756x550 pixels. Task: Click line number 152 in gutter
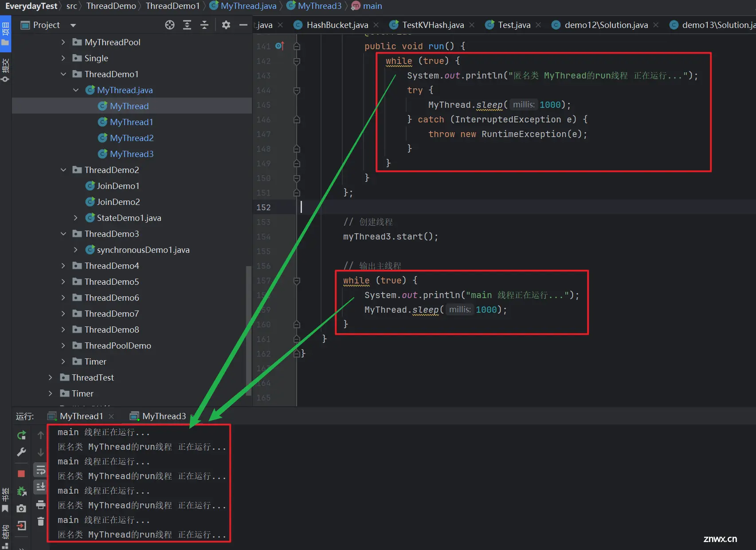tap(263, 207)
